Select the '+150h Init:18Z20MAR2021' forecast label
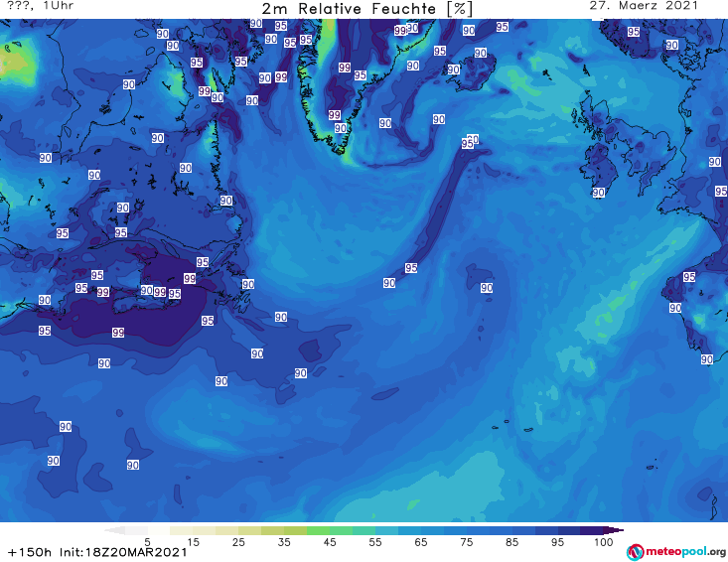728x562 pixels. point(97,552)
